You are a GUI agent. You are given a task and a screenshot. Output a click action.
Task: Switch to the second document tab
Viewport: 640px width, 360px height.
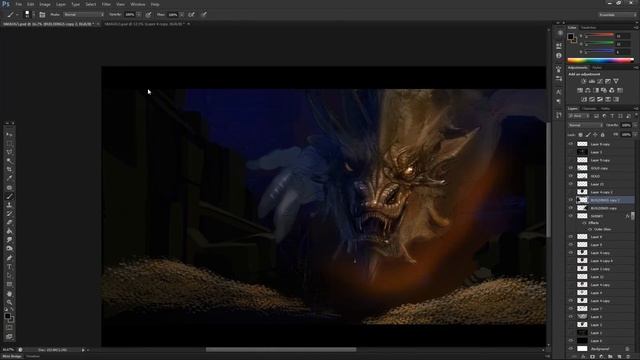click(144, 24)
